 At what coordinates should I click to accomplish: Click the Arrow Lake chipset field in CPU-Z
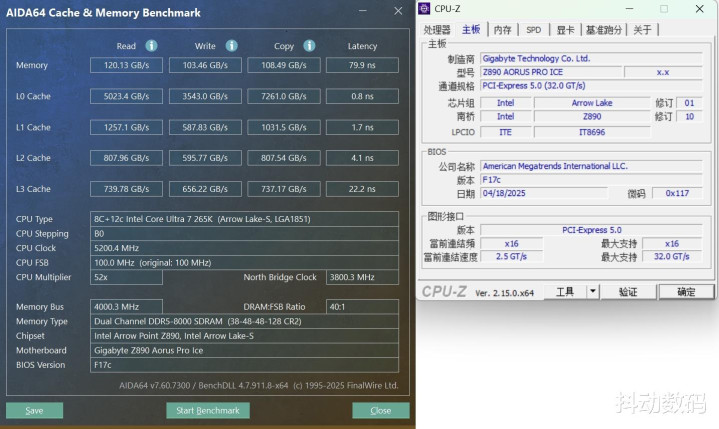[x=592, y=103]
